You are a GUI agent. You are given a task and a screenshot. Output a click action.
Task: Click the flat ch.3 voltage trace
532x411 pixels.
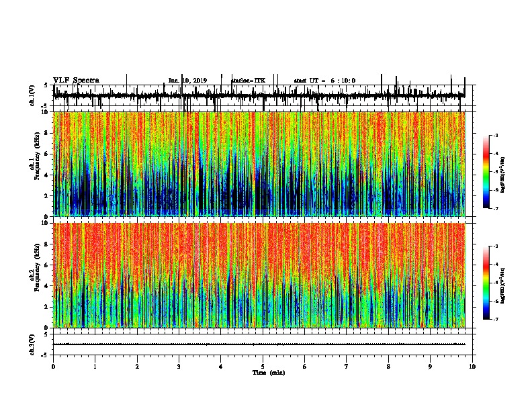(x=259, y=345)
